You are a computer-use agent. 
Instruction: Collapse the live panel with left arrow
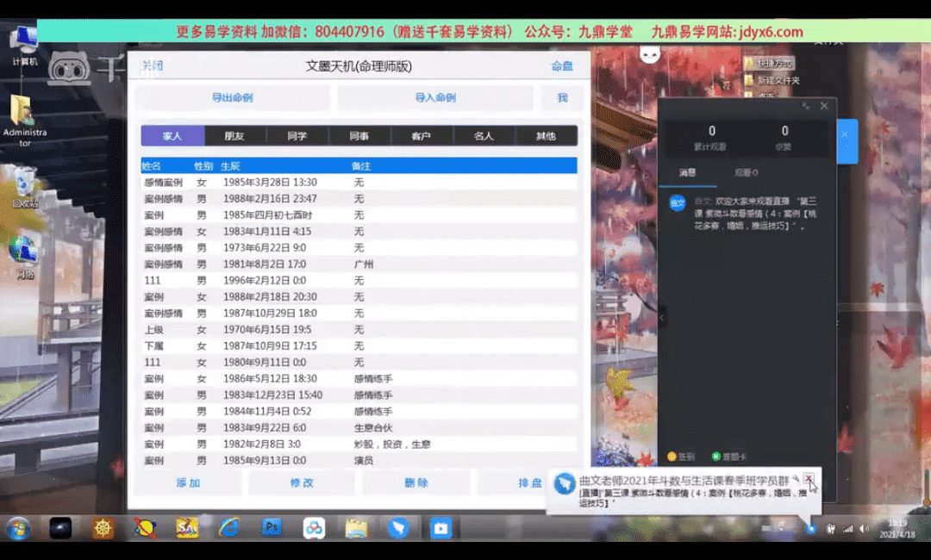point(661,318)
